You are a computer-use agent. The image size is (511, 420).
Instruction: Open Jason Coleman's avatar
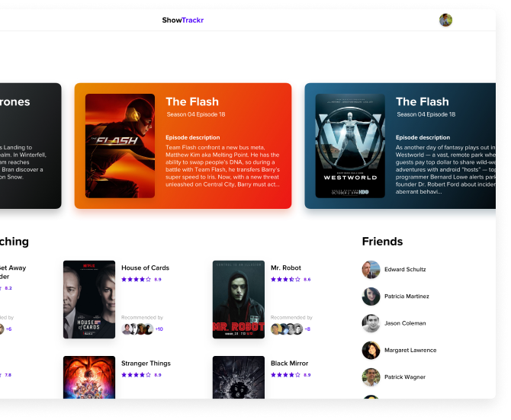(371, 323)
